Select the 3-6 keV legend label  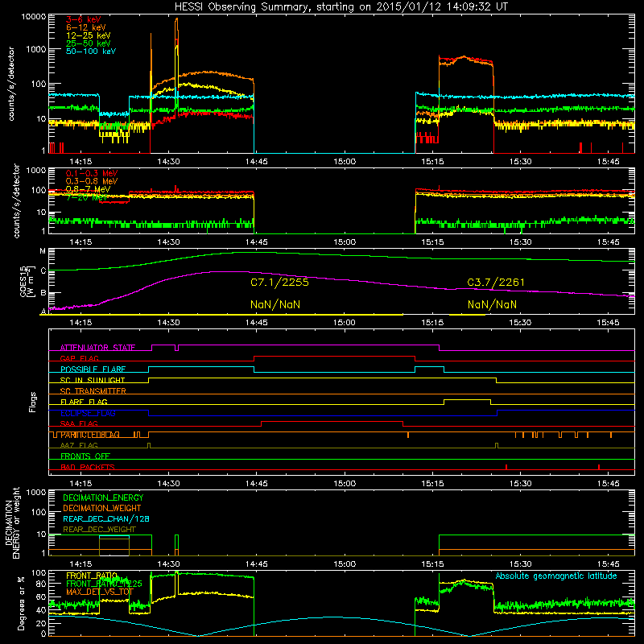[83, 19]
